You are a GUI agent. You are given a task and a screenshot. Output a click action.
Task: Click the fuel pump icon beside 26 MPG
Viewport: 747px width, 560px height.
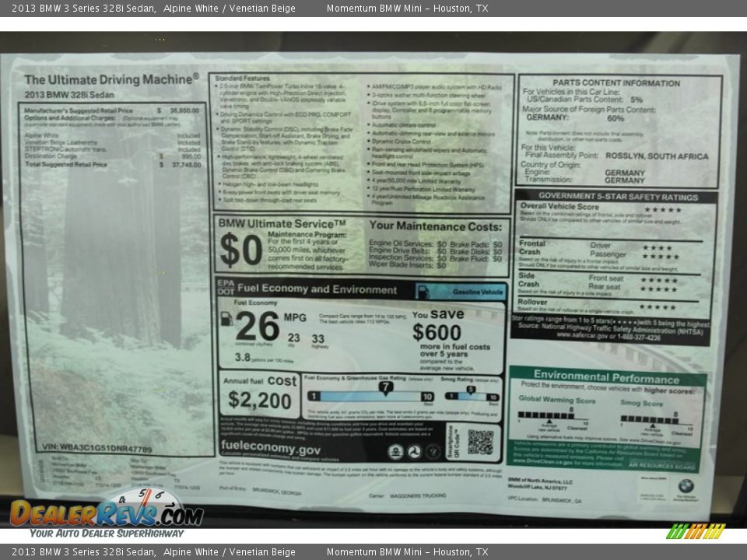pos(226,319)
